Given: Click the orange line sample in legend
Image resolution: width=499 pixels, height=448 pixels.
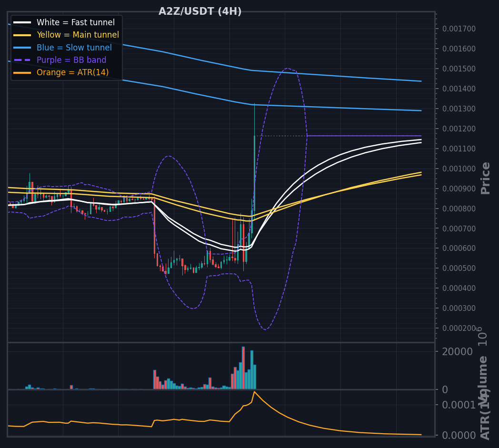Looking at the screenshot, I should coord(22,72).
